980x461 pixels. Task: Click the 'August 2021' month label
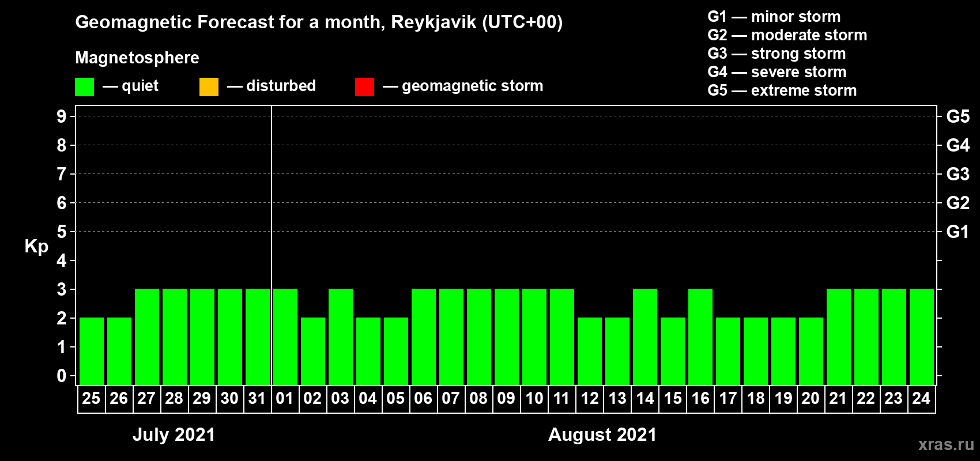click(x=602, y=434)
